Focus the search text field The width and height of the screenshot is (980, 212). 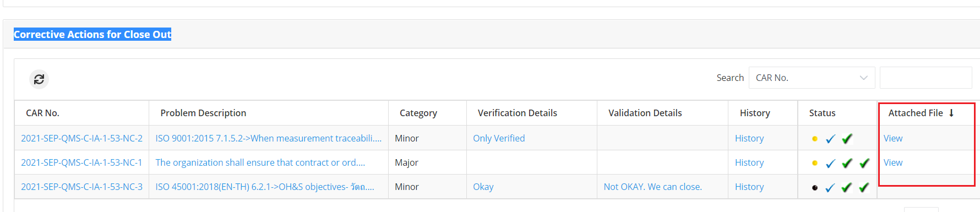tap(926, 78)
